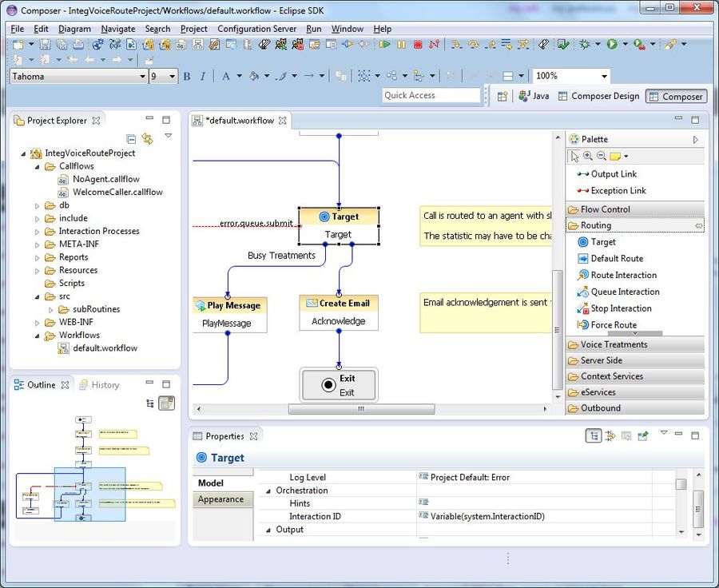The height and width of the screenshot is (588, 719).
Task: Choose Default Route block in palette
Action: pyautogui.click(x=610, y=258)
